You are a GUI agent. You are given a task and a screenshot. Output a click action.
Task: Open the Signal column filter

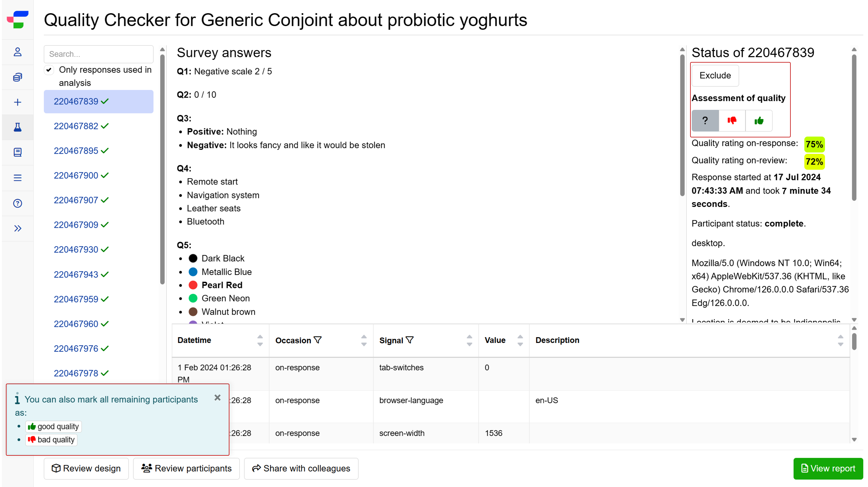click(x=409, y=340)
